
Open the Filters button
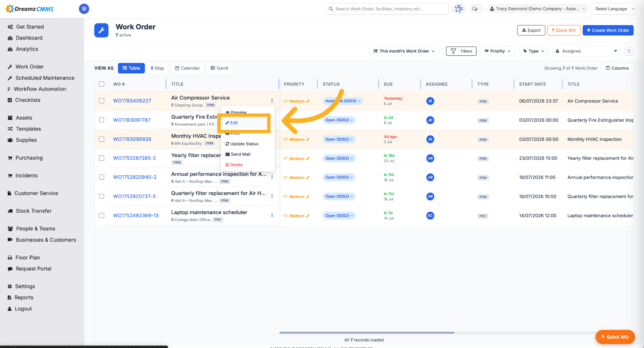pos(461,51)
